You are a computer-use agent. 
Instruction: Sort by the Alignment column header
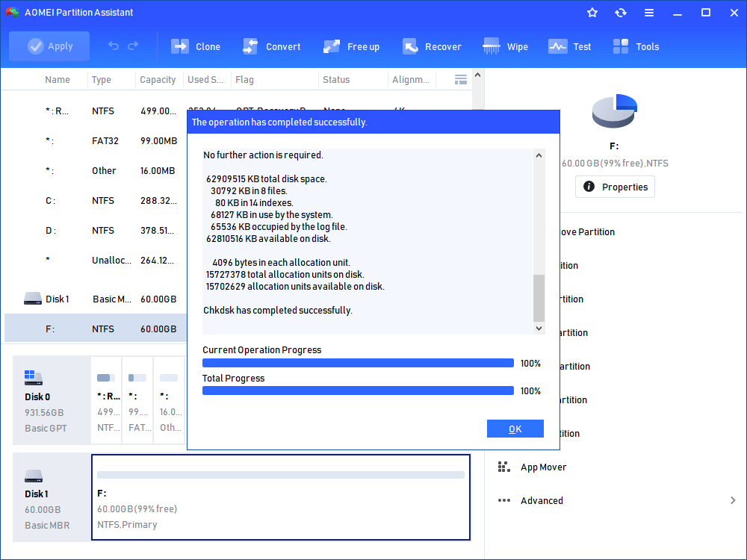pyautogui.click(x=411, y=80)
